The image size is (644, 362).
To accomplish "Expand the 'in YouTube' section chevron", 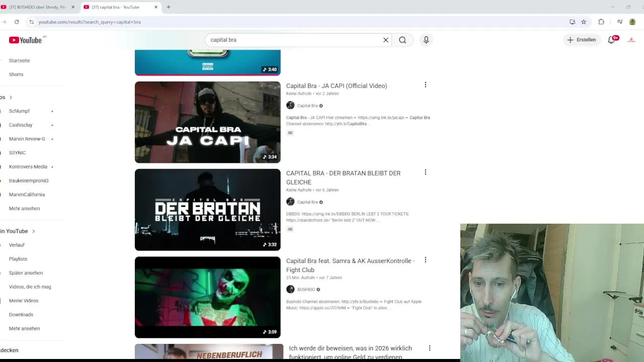I will (33, 231).
